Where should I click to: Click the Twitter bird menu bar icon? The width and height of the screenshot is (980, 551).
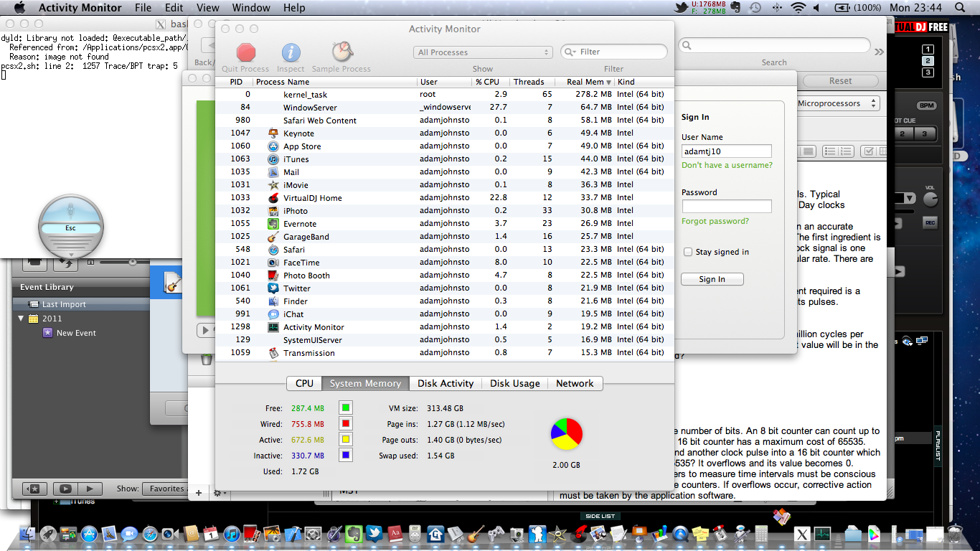[682, 7]
